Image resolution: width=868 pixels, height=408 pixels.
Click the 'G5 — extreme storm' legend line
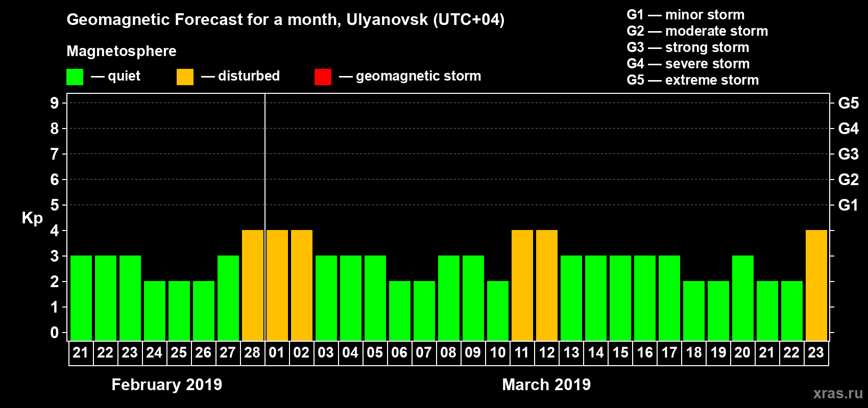[x=692, y=80]
